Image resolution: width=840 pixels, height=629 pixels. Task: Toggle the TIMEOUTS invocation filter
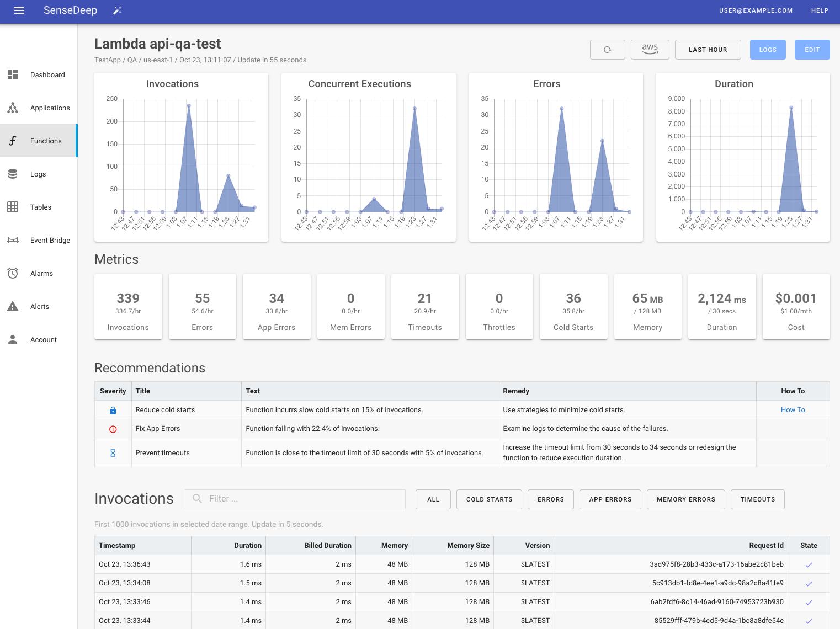pos(757,499)
